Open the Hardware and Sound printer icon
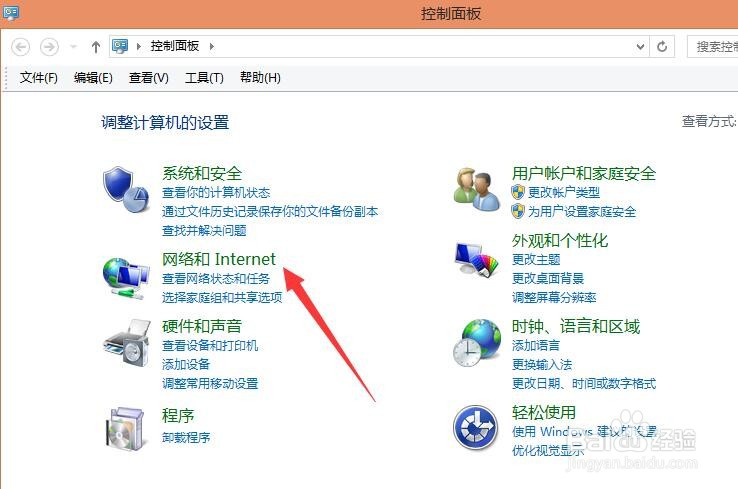Image resolution: width=738 pixels, height=489 pixels. (x=127, y=343)
